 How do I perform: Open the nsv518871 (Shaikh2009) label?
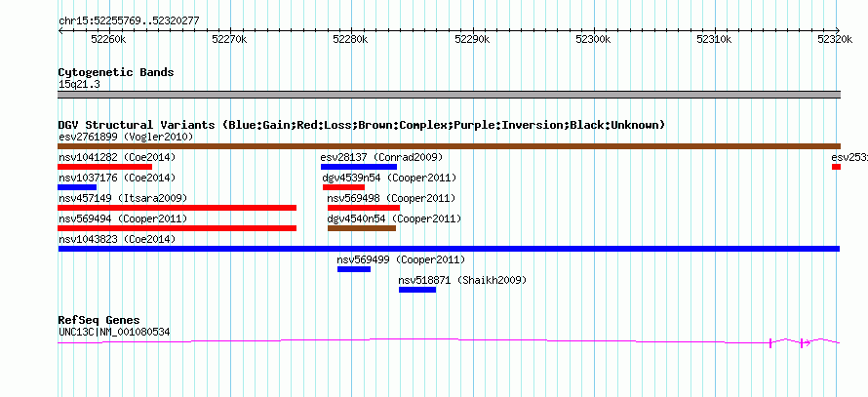463,280
